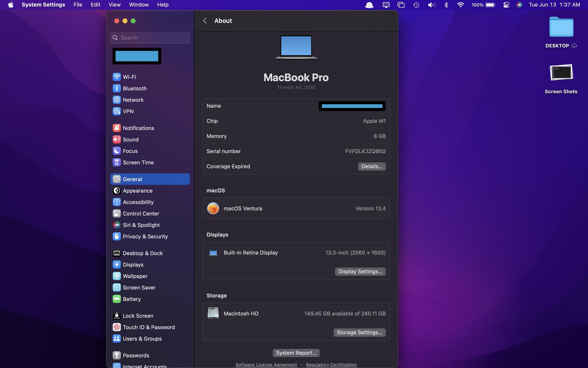Select Network in the sidebar

tap(150, 100)
